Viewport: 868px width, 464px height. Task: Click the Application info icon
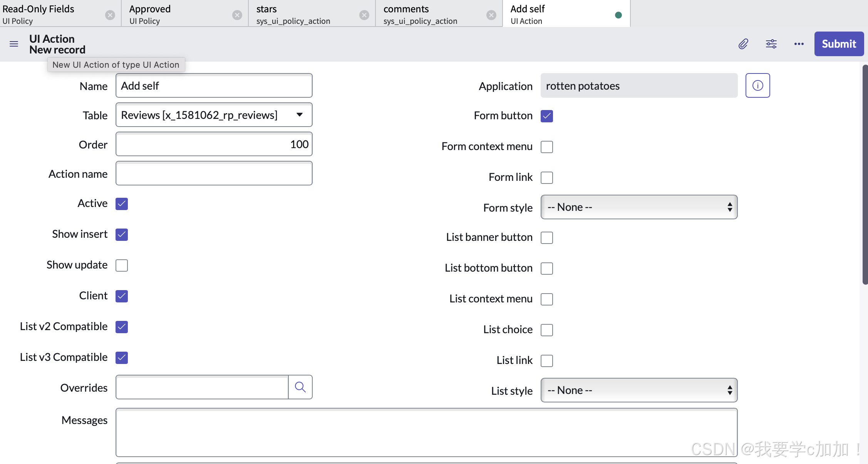757,85
